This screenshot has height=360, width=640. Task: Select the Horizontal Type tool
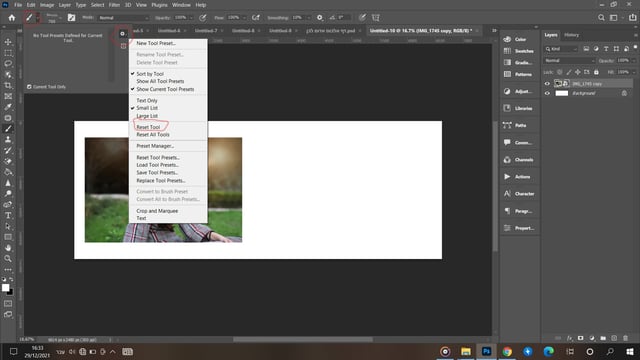8,216
